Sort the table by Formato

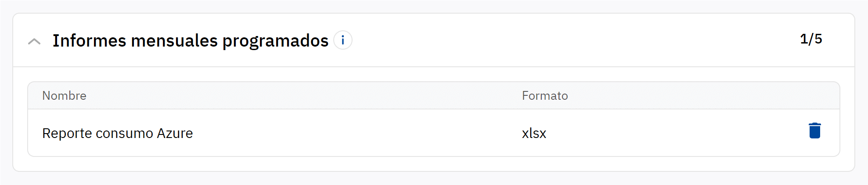(544, 96)
